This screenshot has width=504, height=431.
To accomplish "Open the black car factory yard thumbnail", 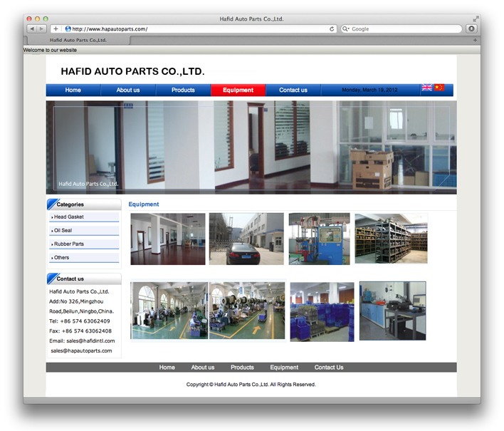I will 246,239.
